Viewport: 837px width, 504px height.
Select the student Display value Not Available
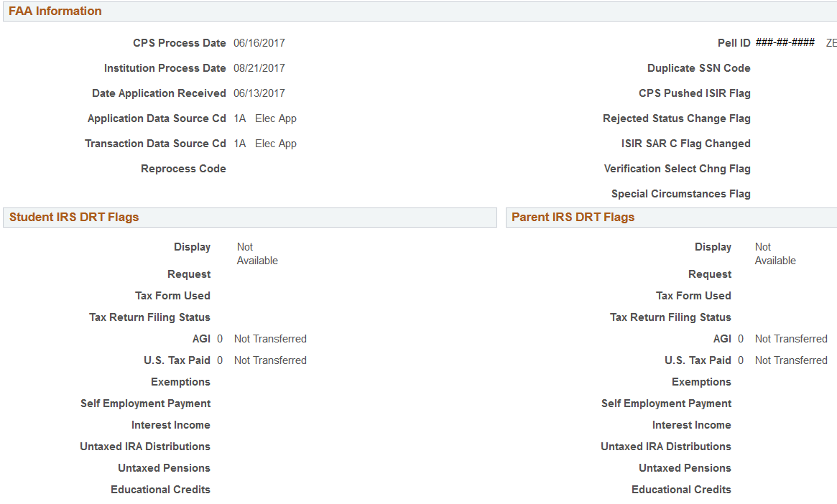[256, 253]
